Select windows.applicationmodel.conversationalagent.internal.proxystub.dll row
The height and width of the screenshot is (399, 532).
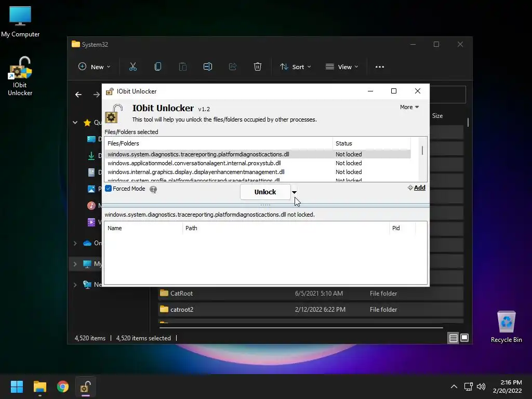(x=258, y=163)
